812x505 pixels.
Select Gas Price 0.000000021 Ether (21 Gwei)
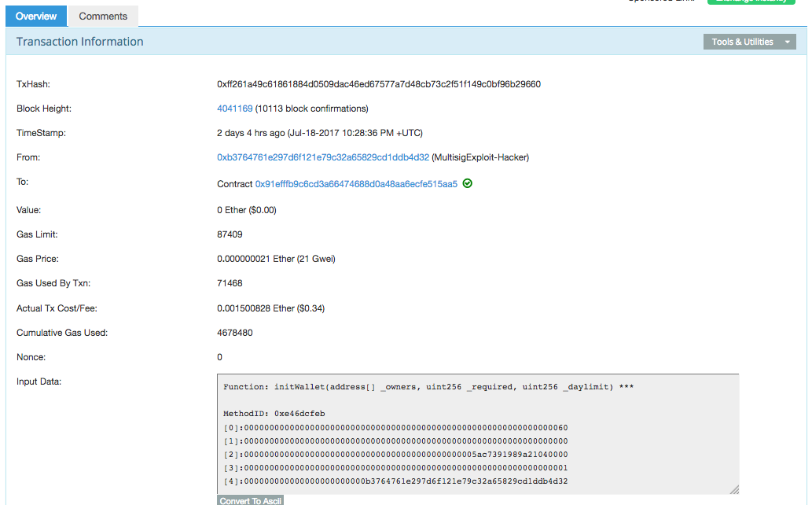click(x=276, y=259)
